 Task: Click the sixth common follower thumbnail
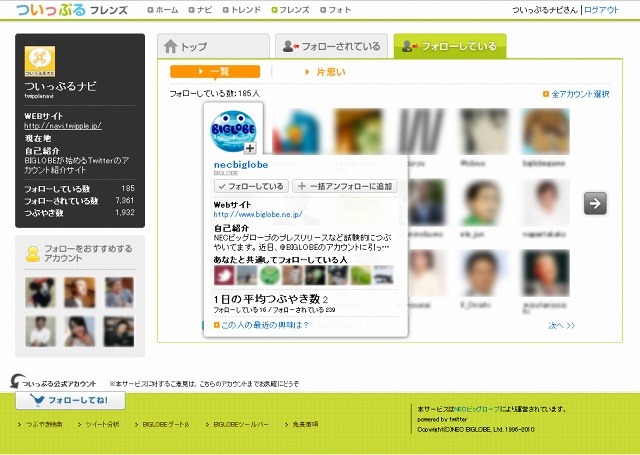(x=338, y=275)
